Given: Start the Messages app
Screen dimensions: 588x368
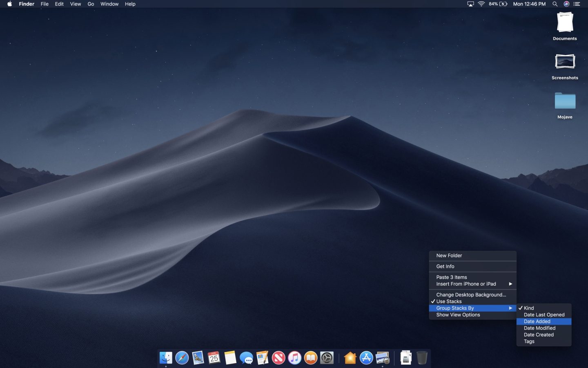Looking at the screenshot, I should point(246,358).
